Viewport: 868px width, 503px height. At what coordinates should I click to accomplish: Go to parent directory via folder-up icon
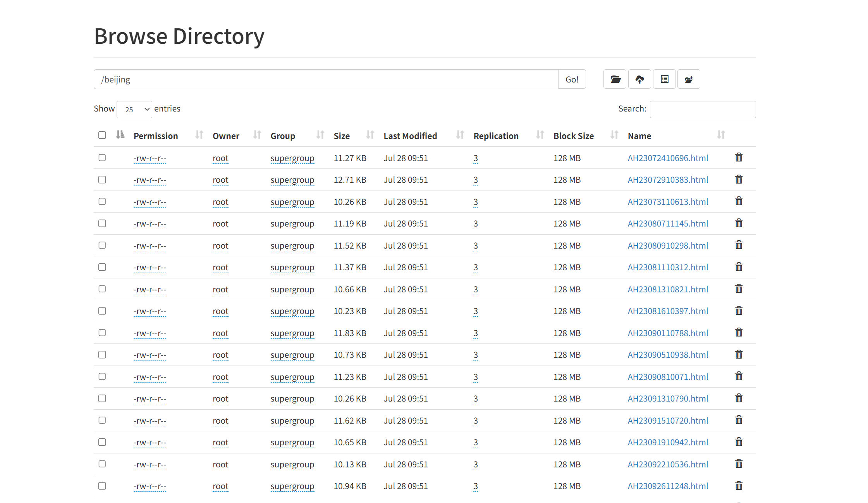(689, 79)
